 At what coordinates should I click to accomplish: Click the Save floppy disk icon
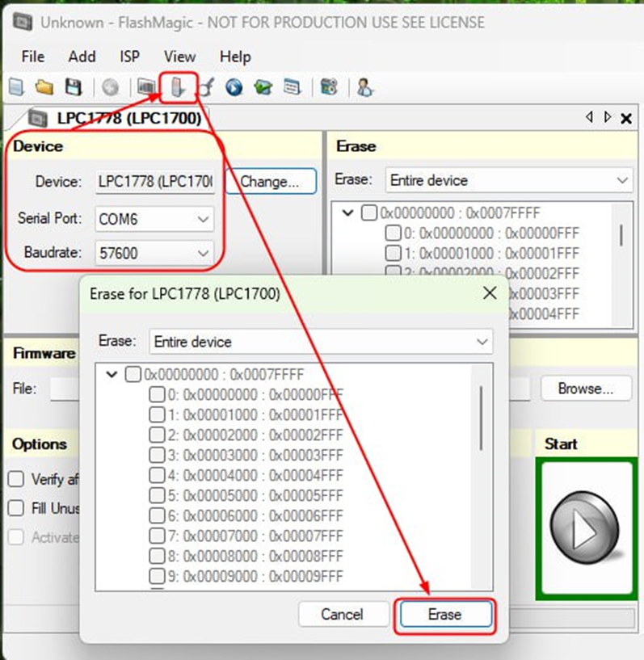pos(73,87)
